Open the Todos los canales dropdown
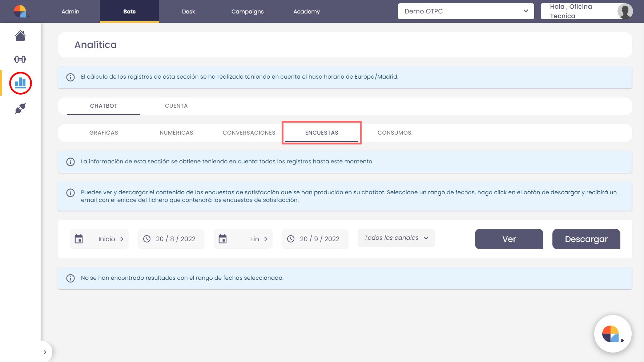The image size is (644, 362). tap(396, 238)
